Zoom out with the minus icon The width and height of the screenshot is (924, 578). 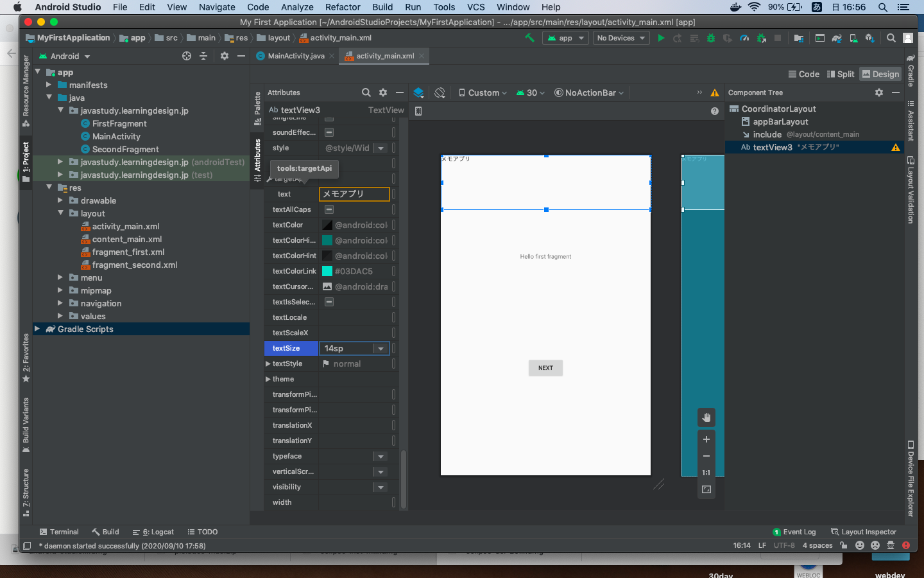point(706,456)
